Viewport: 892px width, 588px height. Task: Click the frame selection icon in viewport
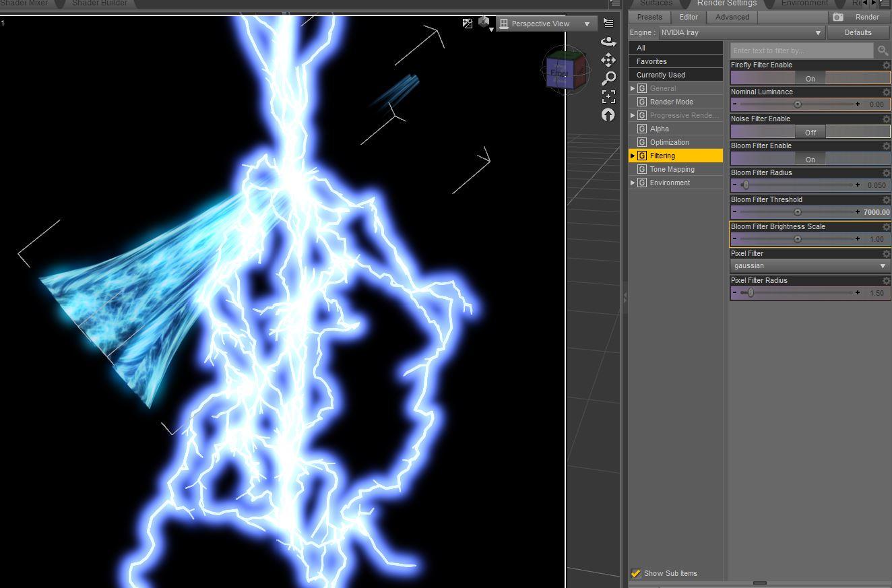click(608, 96)
